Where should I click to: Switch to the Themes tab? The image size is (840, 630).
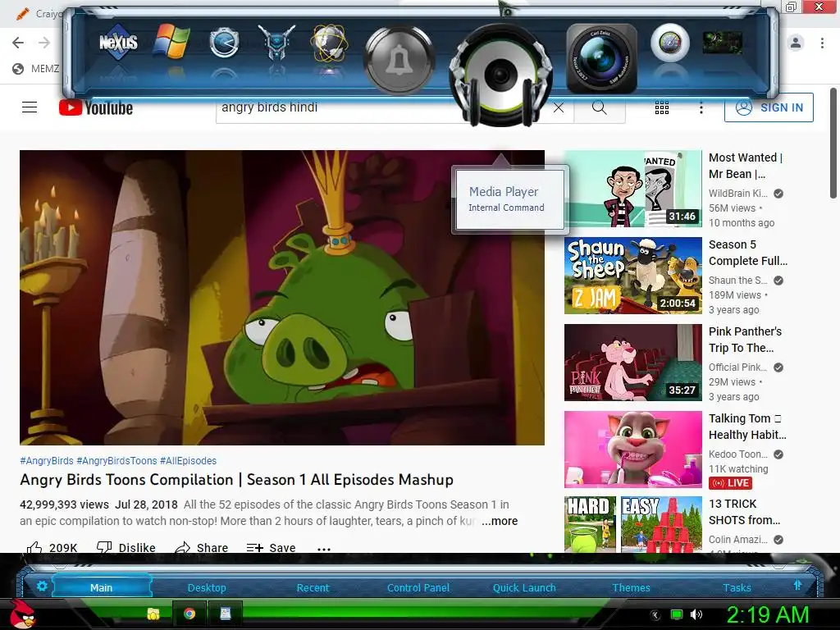(631, 587)
